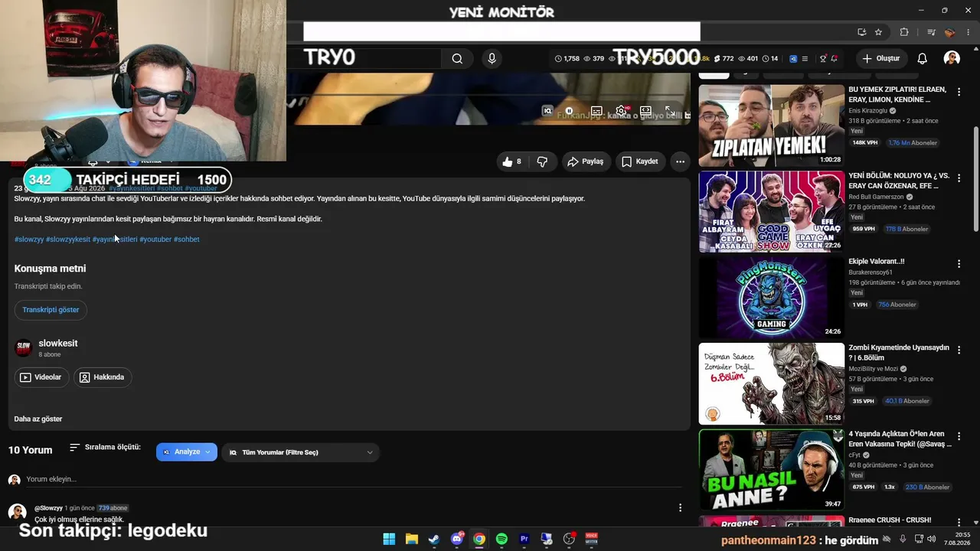This screenshot has height=551, width=980.
Task: Open Chrome media controls icon
Action: pos(932,32)
